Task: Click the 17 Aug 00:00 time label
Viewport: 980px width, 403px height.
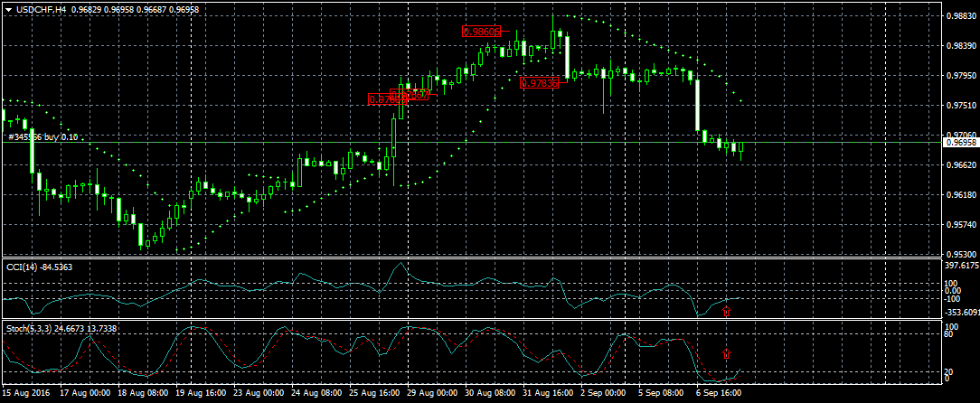Action: (85, 394)
